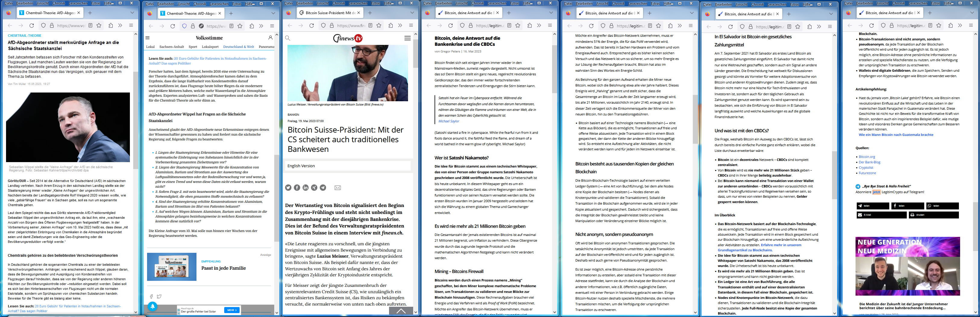This screenshot has height=317, width=980.
Task: Toggle reader view in 'Wer ist Satoshi Nakamoto?' window
Action: coord(509,26)
